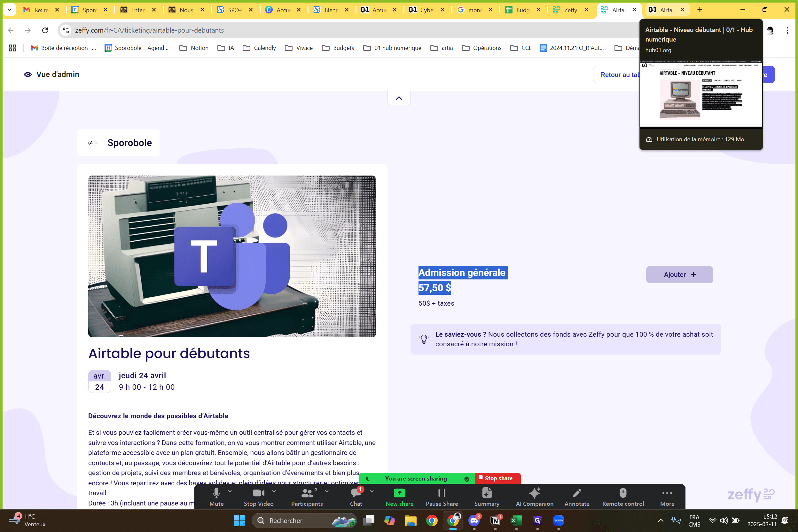The width and height of the screenshot is (798, 532).
Task: Open the Chrome three-dot menu
Action: (787, 30)
